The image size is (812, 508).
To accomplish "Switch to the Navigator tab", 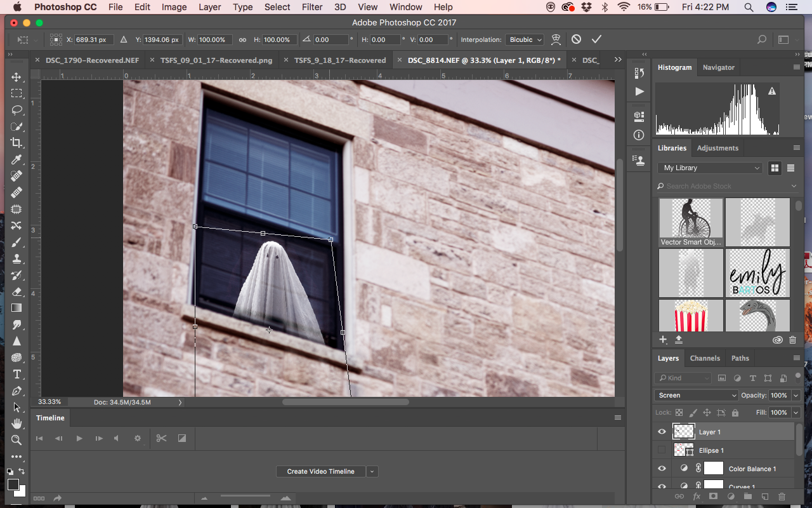I will (719, 67).
